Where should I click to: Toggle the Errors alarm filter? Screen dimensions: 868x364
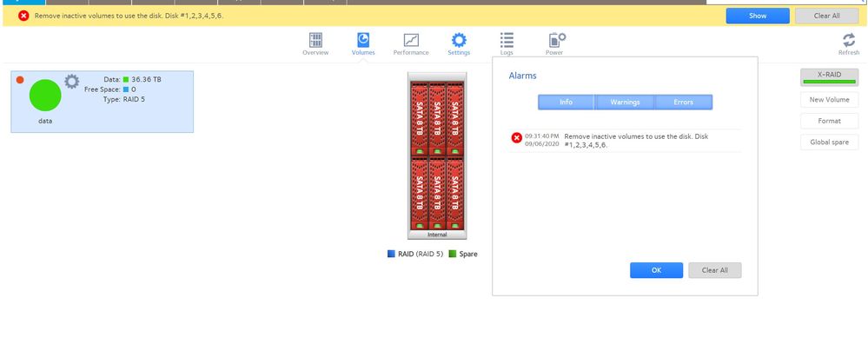pos(683,103)
